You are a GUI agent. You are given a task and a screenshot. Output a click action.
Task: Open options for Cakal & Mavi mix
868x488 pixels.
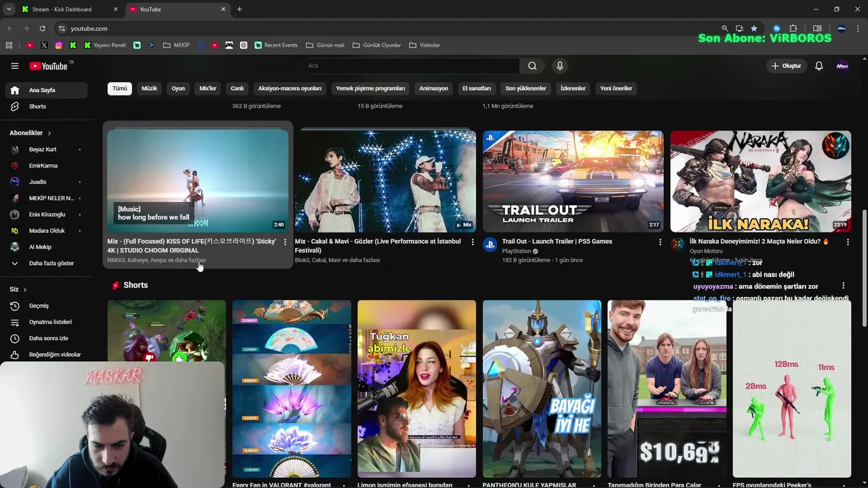tap(473, 242)
